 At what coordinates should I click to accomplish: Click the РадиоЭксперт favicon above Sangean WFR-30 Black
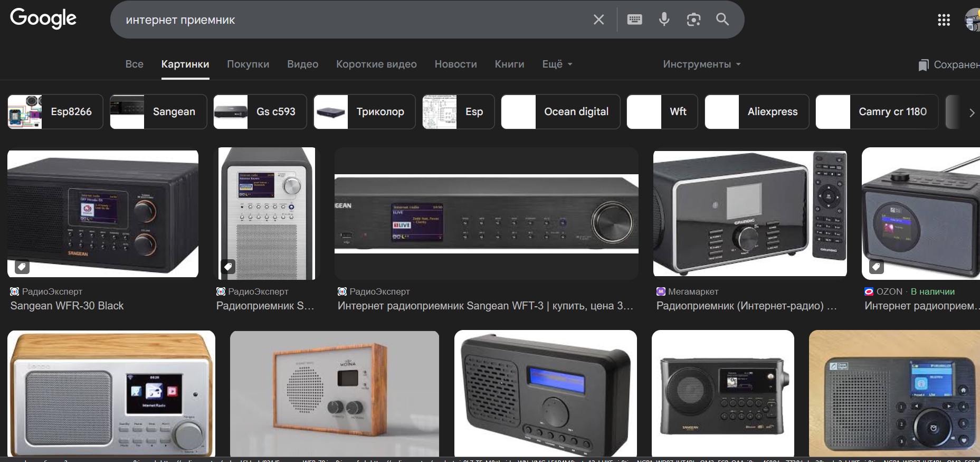click(15, 291)
